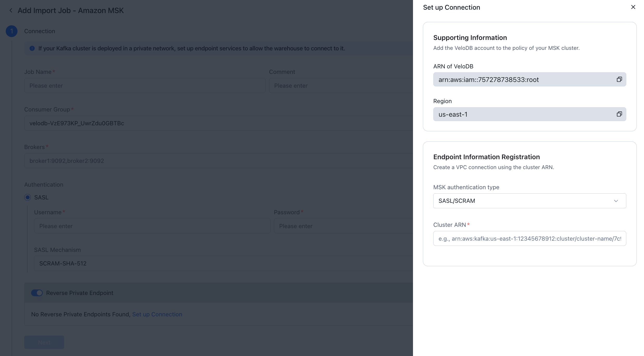Open the MSK authentication type dropdown
Image resolution: width=644 pixels, height=356 pixels.
(x=530, y=201)
